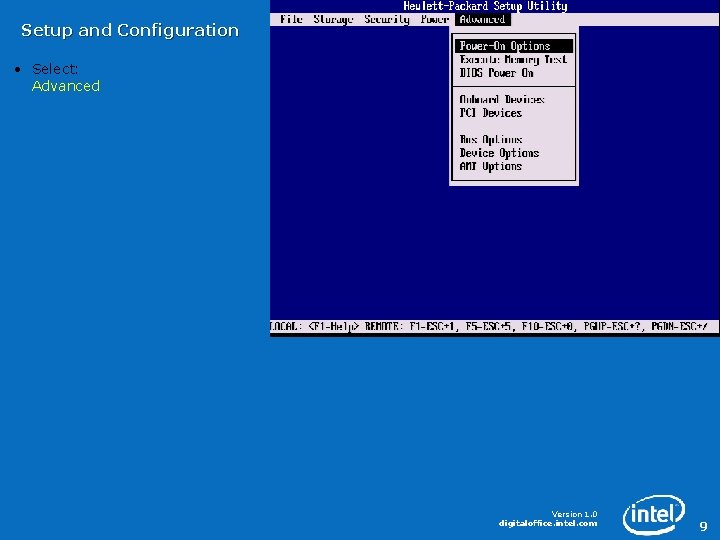Click the Version 1.0 text
This screenshot has width=720, height=540.
click(x=574, y=514)
